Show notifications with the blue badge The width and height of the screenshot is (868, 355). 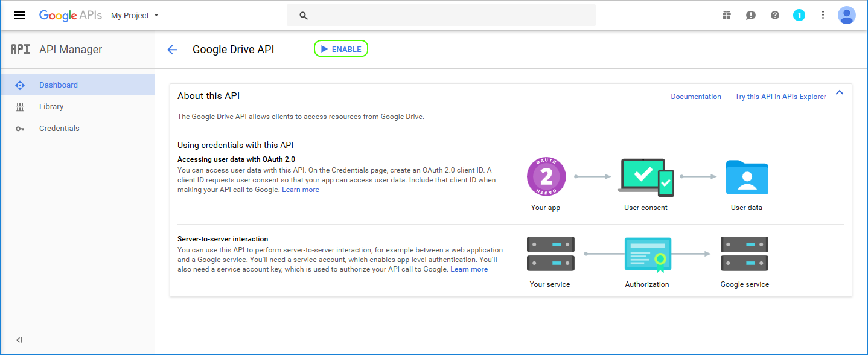click(799, 15)
